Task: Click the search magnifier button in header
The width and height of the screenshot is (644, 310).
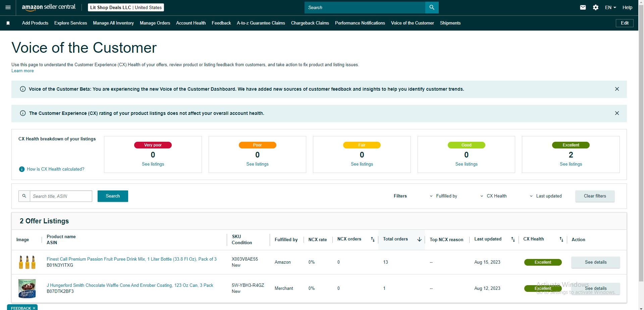Action: tap(432, 7)
